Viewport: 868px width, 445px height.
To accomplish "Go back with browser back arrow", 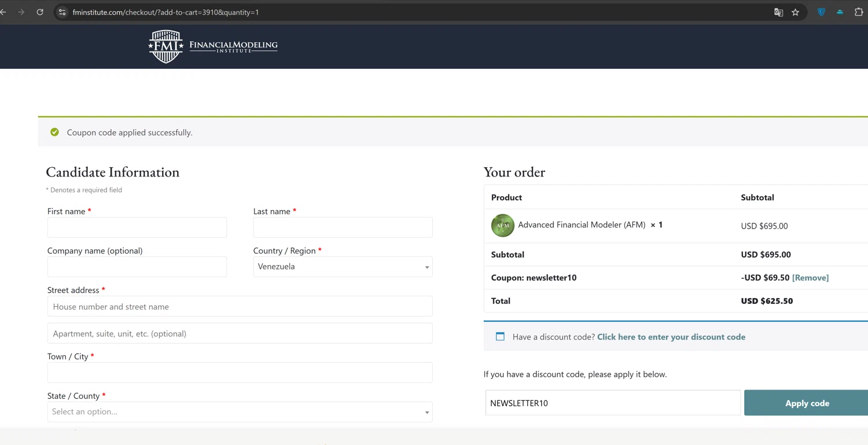I will (x=3, y=12).
